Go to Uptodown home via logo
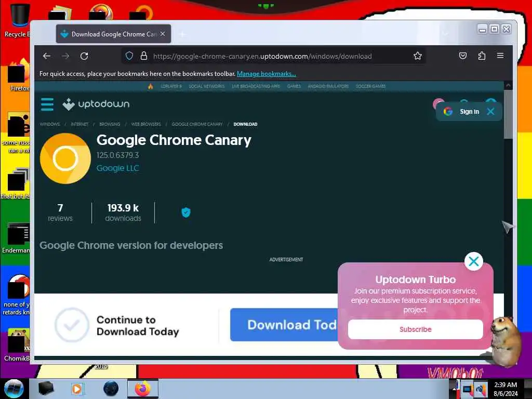Viewport: 532px width, 399px height. 96,104
